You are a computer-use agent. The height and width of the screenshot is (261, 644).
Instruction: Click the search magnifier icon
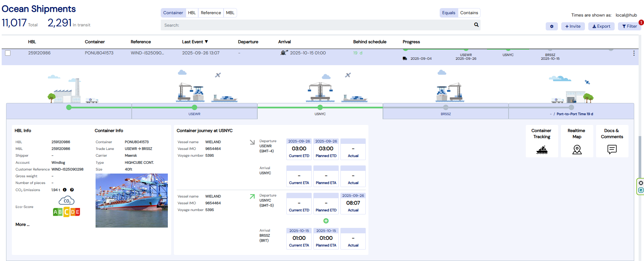(x=476, y=25)
